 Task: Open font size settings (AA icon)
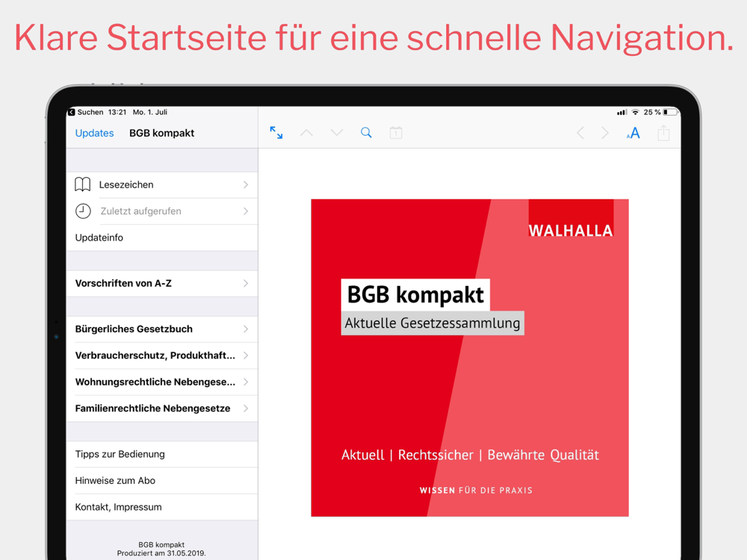point(633,133)
